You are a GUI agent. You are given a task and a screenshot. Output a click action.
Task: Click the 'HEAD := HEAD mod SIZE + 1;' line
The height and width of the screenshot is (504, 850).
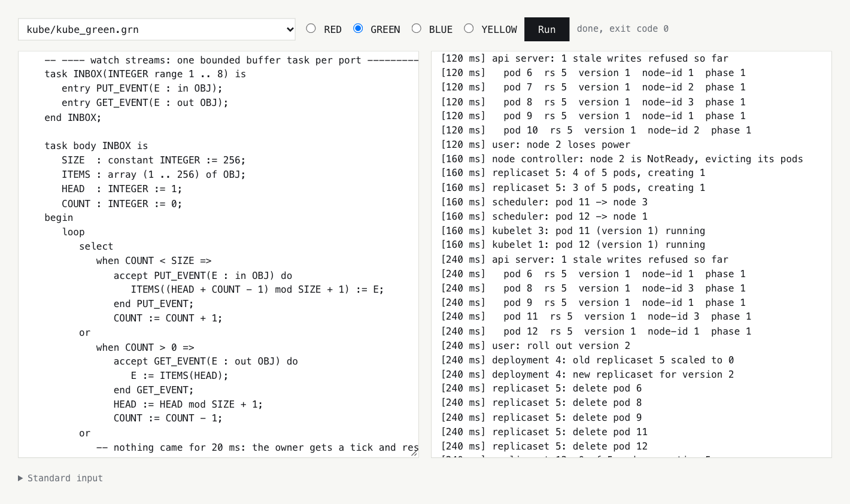189,405
